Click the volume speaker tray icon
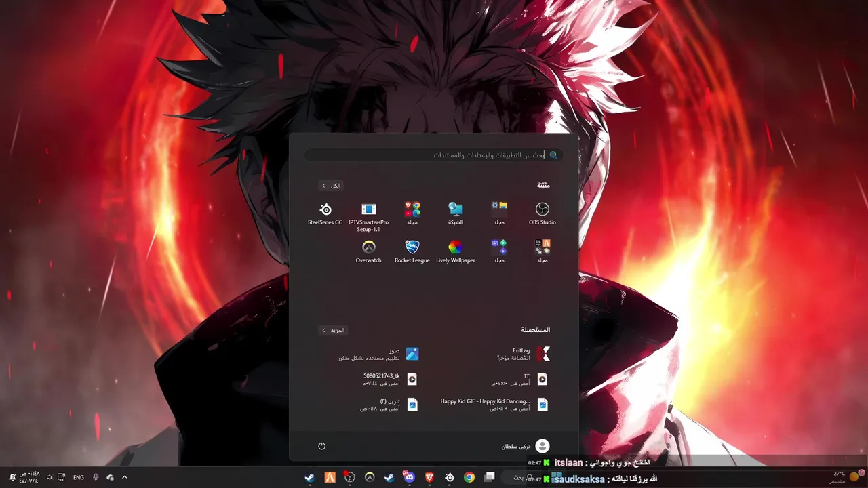The image size is (868, 488). (x=50, y=477)
